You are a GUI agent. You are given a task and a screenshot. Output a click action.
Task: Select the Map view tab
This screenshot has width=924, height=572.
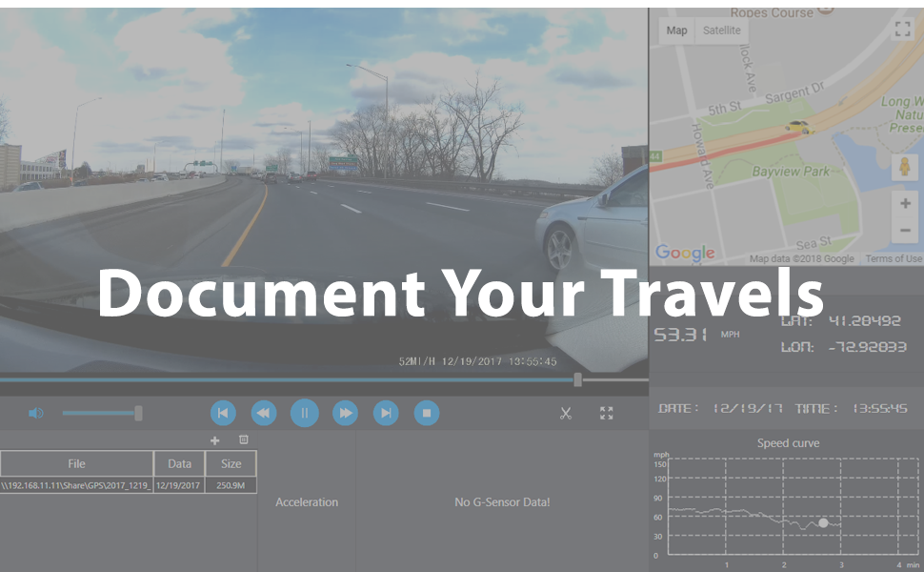point(676,31)
